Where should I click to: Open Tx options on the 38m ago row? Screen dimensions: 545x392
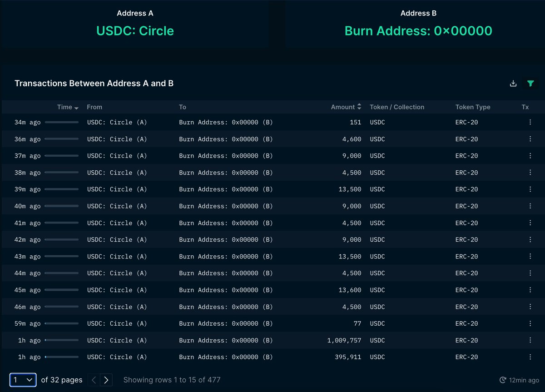click(530, 173)
